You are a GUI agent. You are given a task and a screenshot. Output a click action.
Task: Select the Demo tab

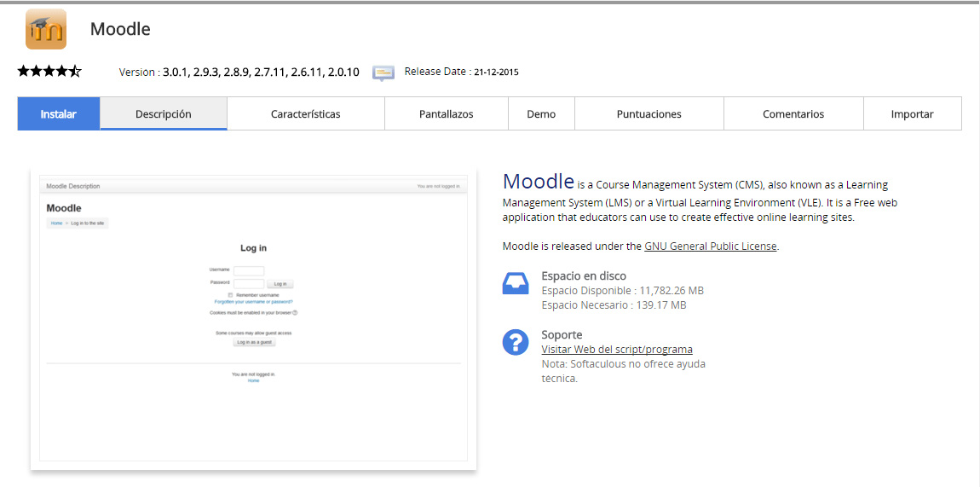click(x=541, y=113)
